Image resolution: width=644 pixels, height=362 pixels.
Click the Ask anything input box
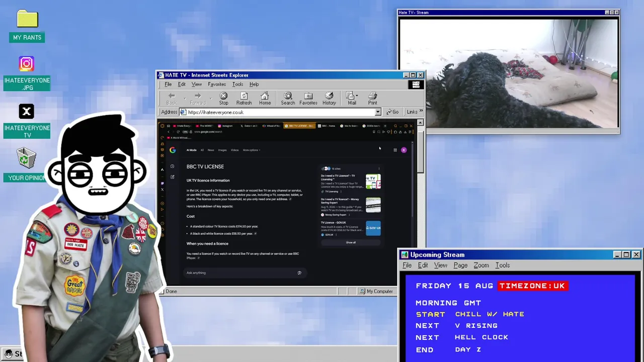pos(244,273)
